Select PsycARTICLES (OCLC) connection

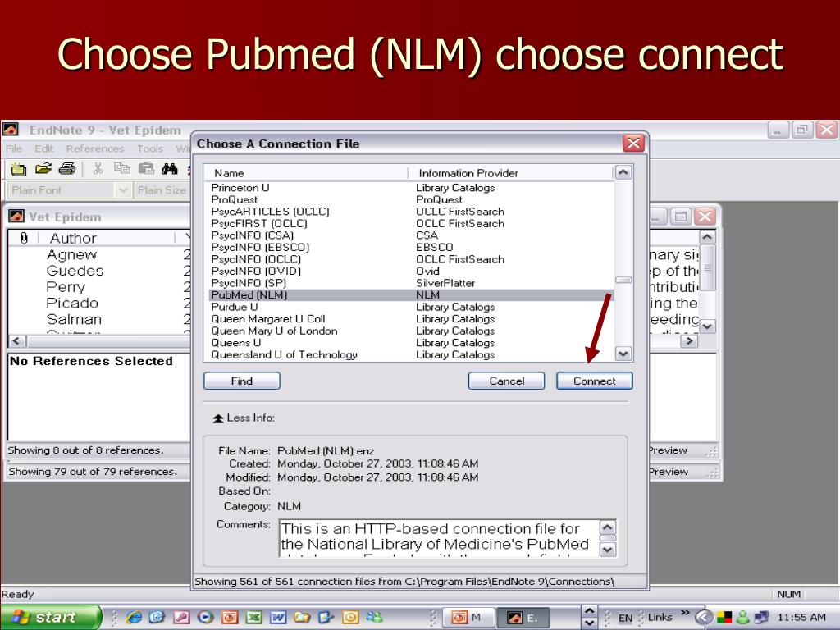411,212
